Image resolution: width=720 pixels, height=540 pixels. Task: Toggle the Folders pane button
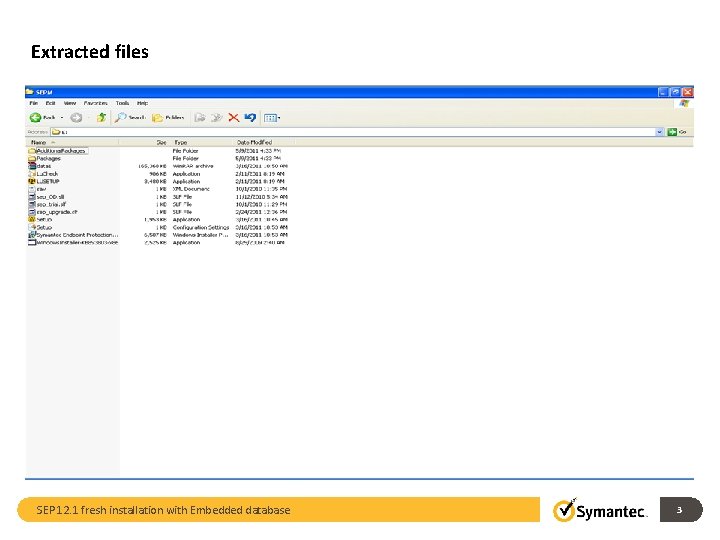click(169, 118)
